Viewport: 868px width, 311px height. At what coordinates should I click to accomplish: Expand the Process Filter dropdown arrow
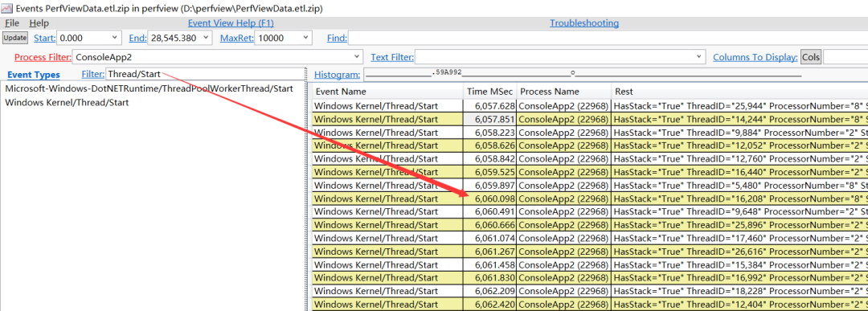click(x=357, y=57)
